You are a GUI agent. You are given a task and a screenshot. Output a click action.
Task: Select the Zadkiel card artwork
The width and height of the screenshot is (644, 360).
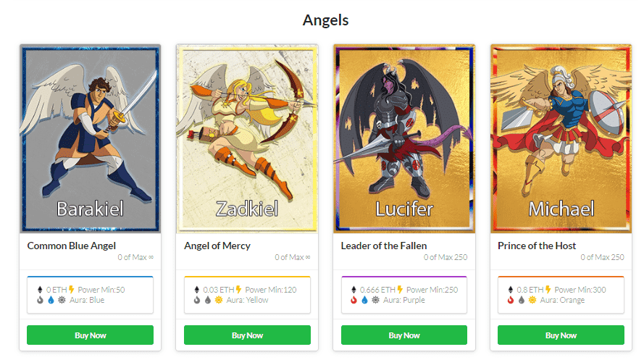tap(247, 138)
